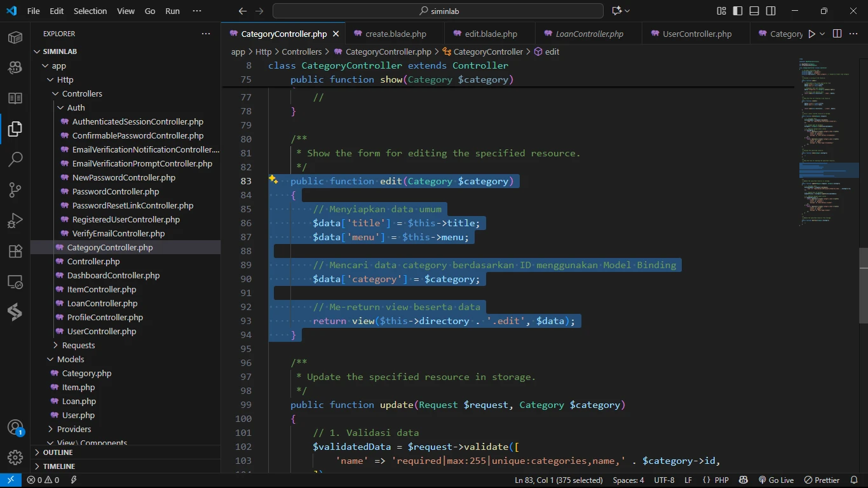This screenshot has width=868, height=488.
Task: Collapse the Auth folder in Explorer
Action: [x=76, y=107]
